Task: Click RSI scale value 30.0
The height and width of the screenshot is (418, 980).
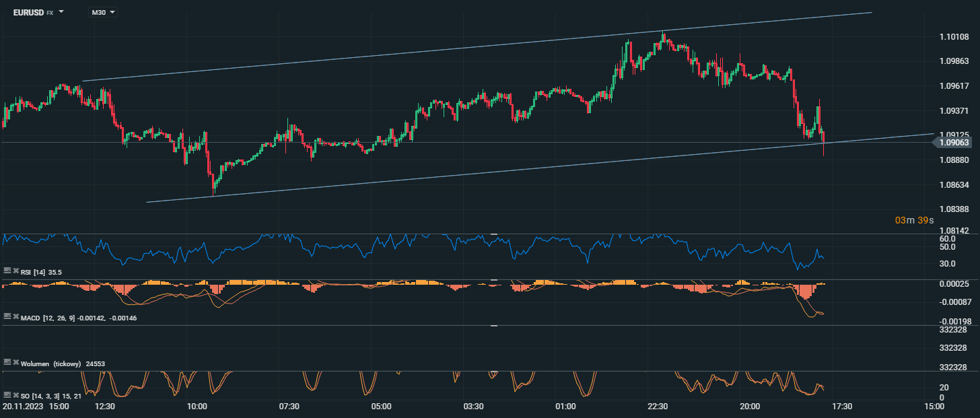Action: point(948,263)
